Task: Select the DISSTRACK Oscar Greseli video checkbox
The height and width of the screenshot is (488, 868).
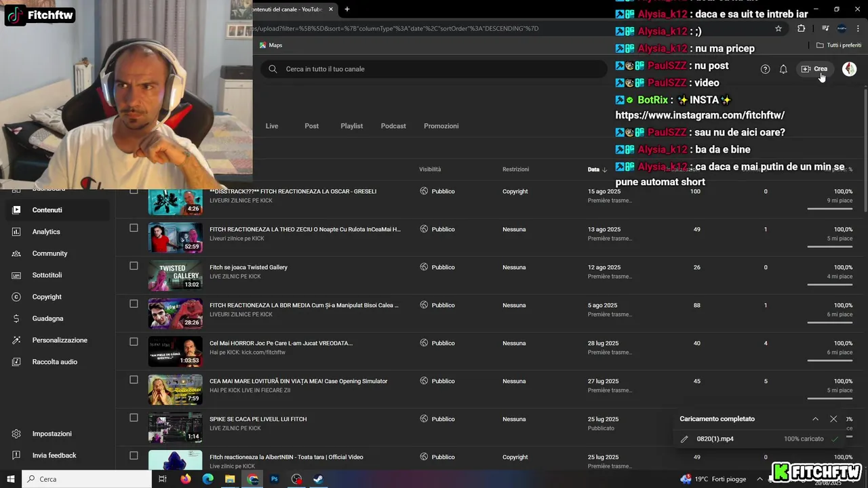Action: point(134,190)
